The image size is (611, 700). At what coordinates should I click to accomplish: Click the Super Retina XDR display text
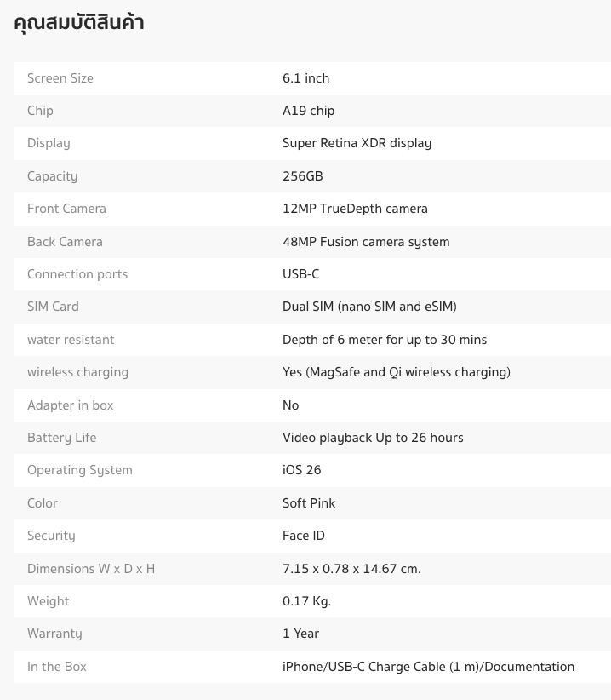(x=357, y=143)
